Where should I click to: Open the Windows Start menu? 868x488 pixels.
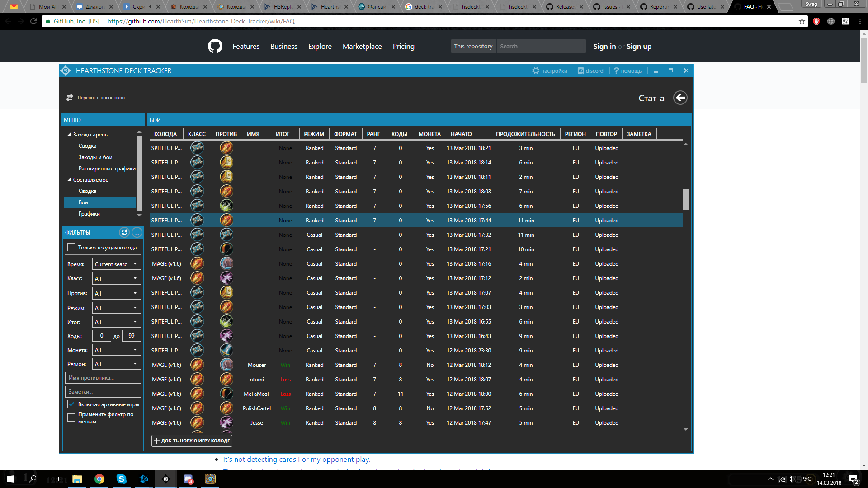click(x=11, y=479)
